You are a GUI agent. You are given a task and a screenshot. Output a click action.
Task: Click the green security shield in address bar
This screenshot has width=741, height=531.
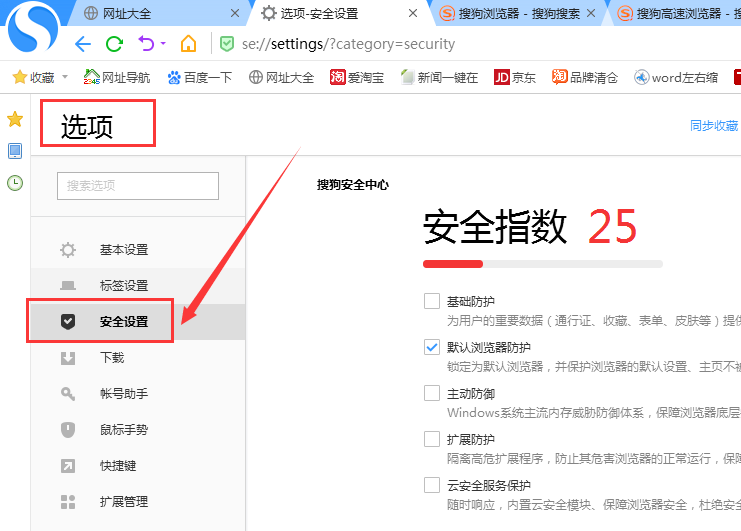(x=227, y=44)
